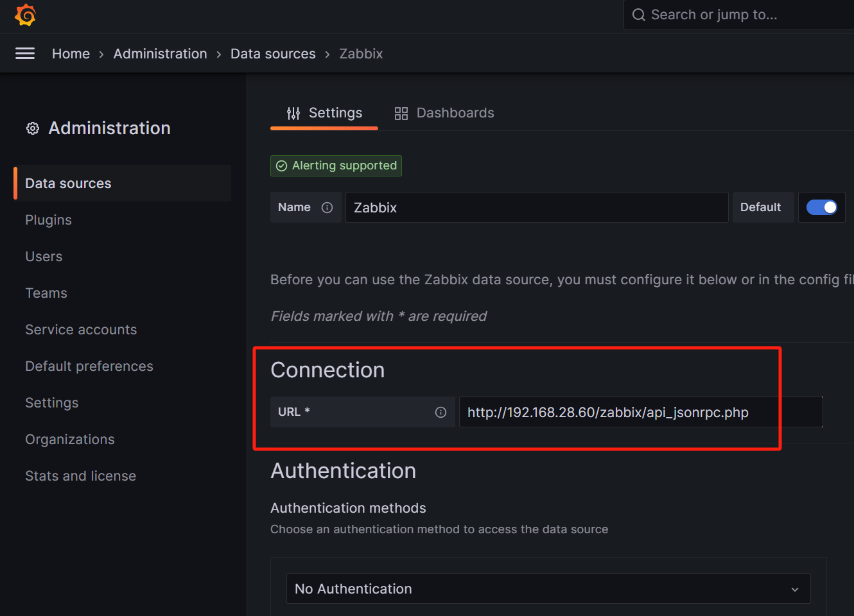Click the URL input with api_jsonrpc.php

tap(641, 412)
